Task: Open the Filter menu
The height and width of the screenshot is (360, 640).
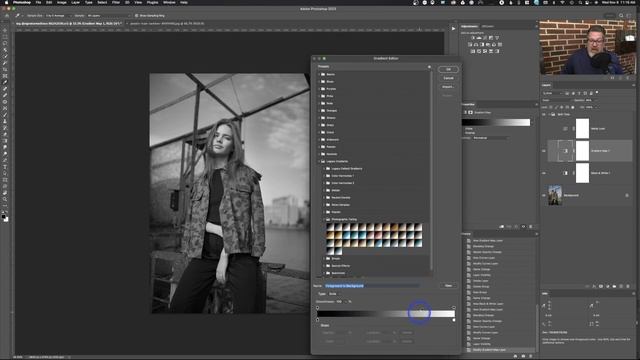Action: (x=116, y=2)
